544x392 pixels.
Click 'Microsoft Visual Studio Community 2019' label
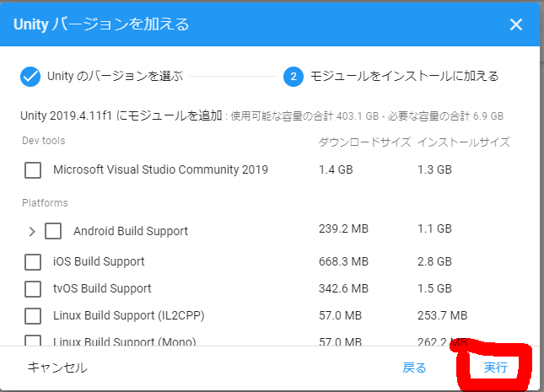point(160,169)
